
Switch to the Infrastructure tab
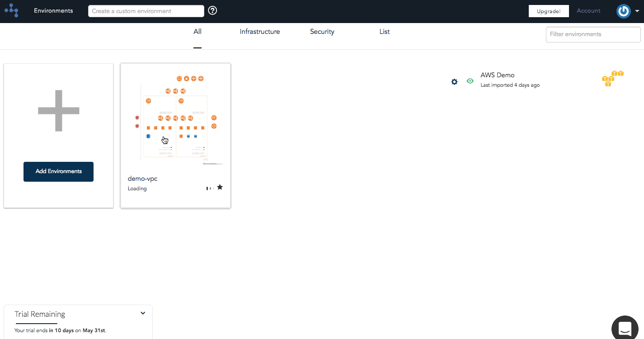pos(259,32)
